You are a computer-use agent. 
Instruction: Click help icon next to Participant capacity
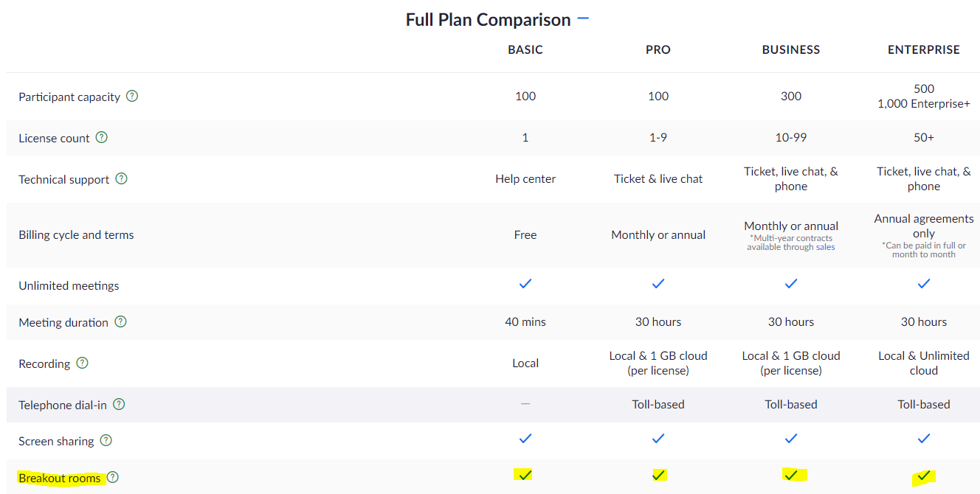[132, 96]
